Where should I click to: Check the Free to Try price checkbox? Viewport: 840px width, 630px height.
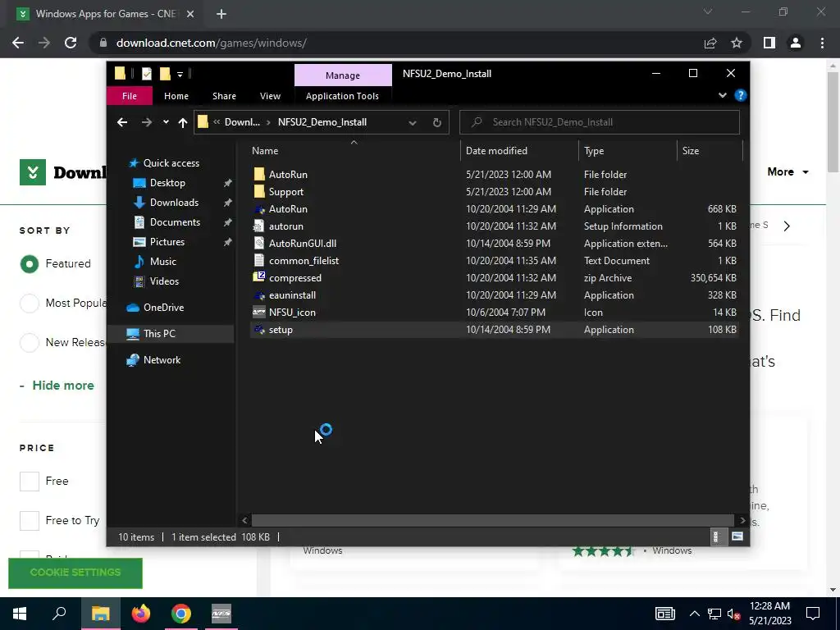click(x=30, y=520)
